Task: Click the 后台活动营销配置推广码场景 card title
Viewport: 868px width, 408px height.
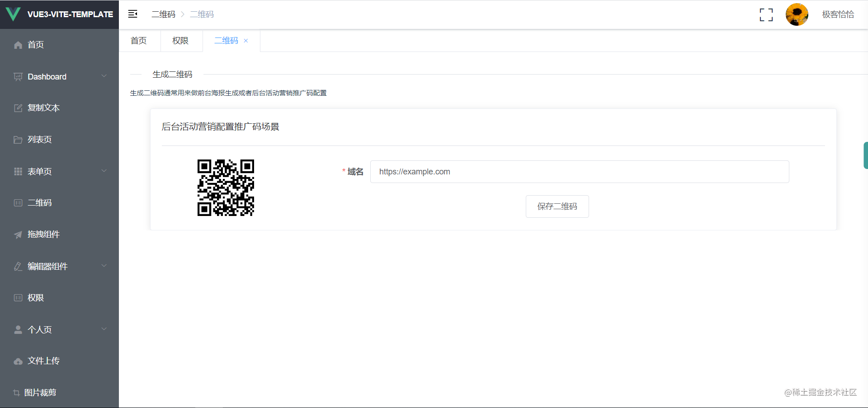Action: (221, 127)
